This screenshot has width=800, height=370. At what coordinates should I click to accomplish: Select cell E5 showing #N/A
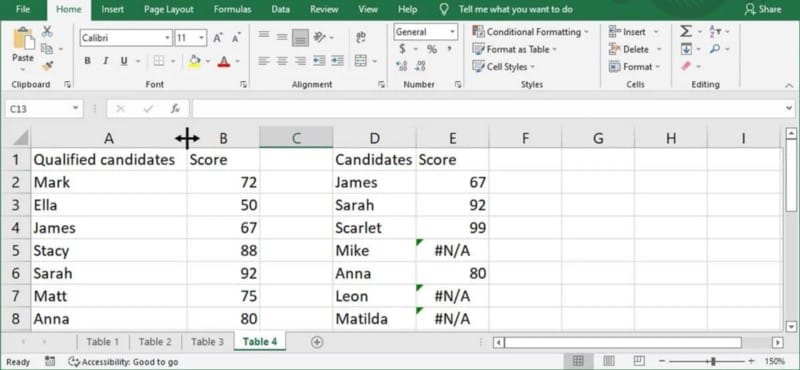pos(452,251)
